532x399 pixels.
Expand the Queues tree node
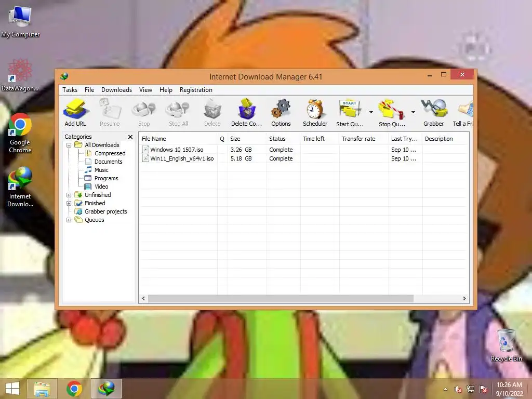pyautogui.click(x=69, y=220)
